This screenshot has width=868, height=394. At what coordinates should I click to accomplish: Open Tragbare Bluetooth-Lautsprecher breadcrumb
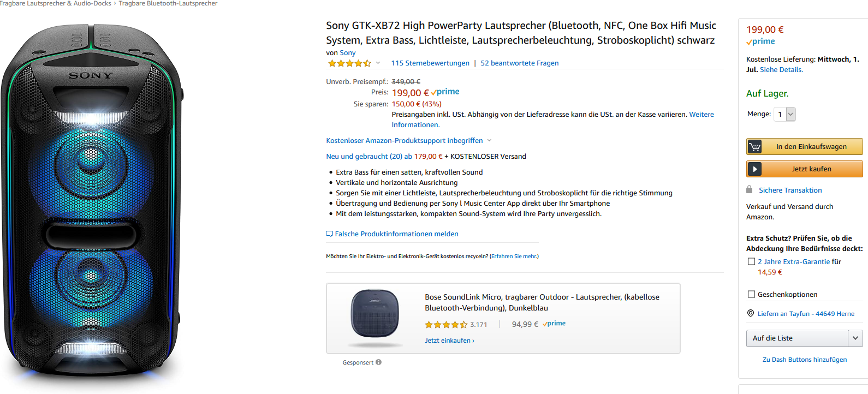point(168,3)
